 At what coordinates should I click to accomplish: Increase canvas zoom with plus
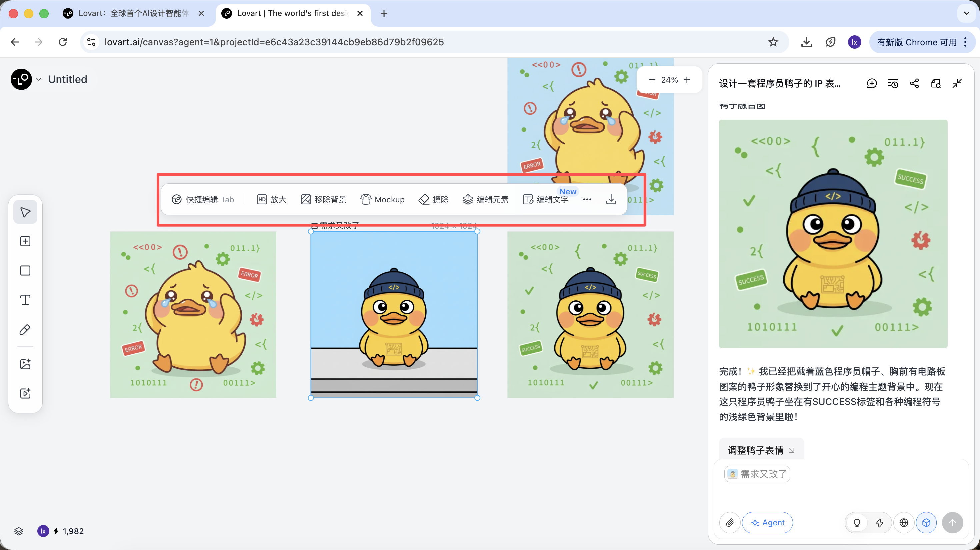(687, 80)
